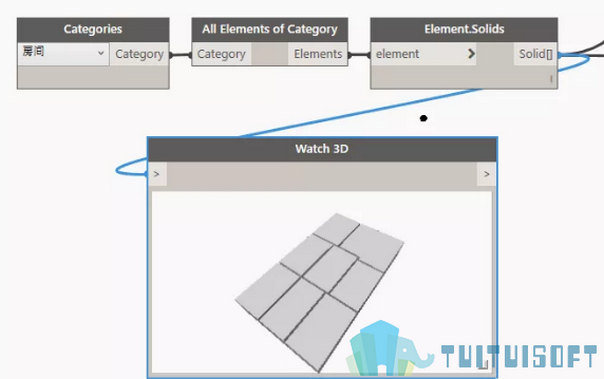Click the Solid[] output port
The height and width of the screenshot is (379, 604).
(535, 54)
